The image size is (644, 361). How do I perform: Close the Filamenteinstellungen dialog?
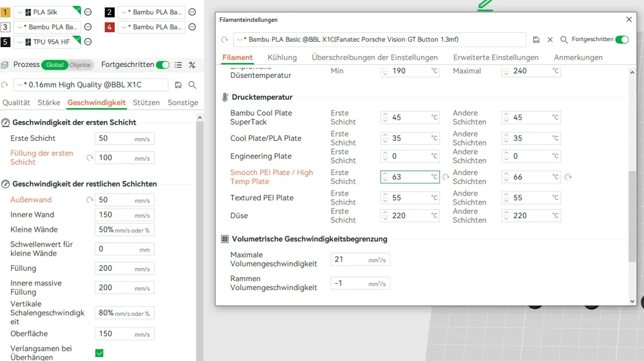(629, 19)
